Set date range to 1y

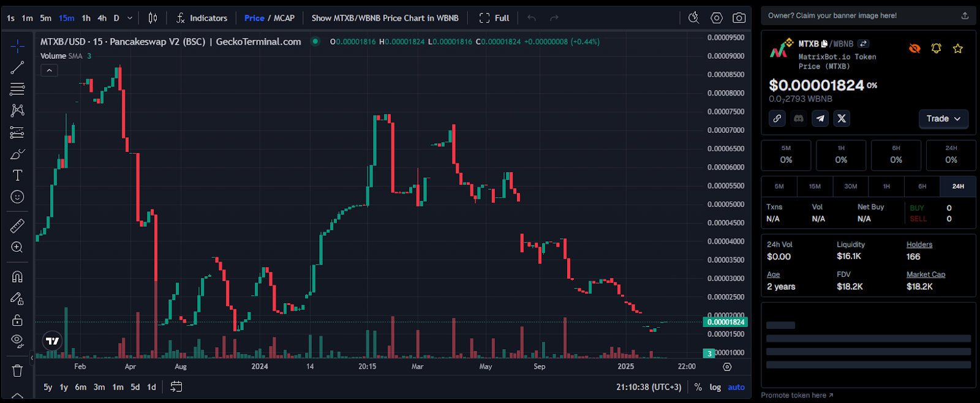tap(64, 387)
